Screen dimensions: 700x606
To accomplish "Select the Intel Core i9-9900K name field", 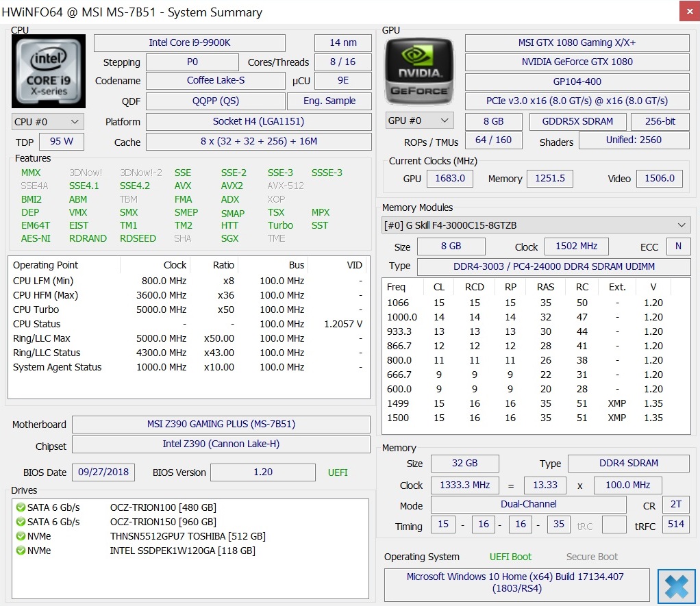I will tap(190, 43).
